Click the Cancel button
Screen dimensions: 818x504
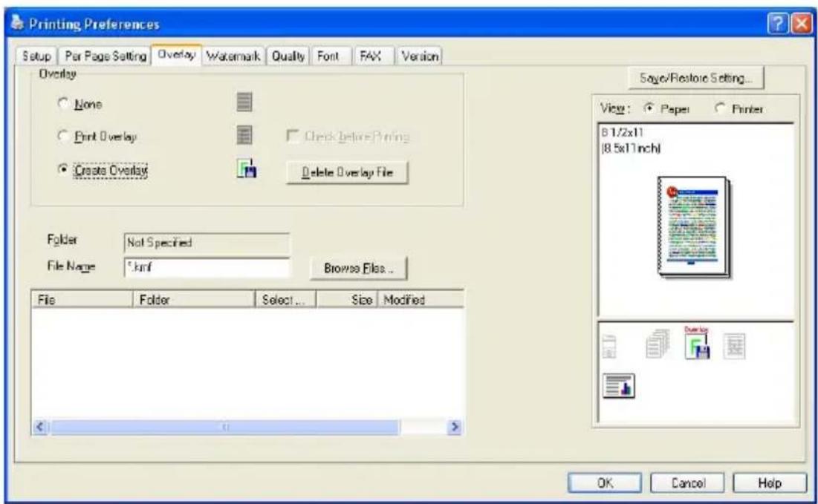(687, 483)
